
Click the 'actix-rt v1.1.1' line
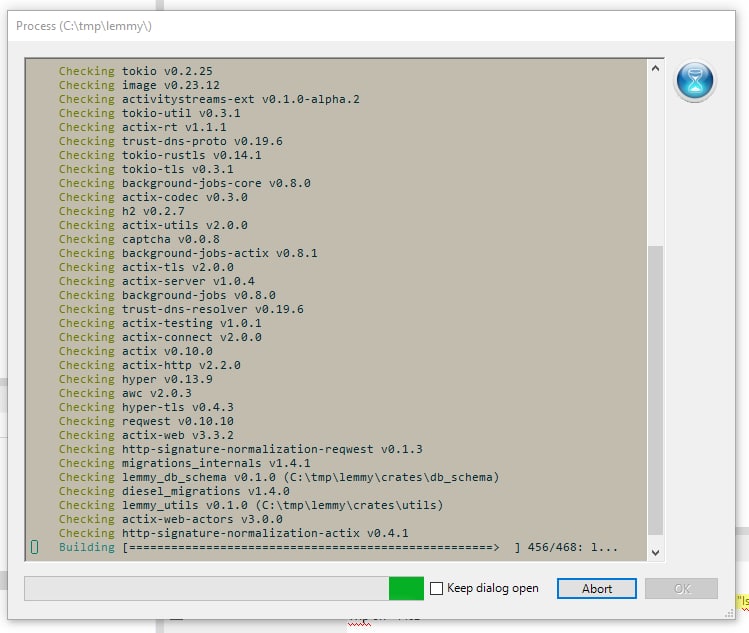point(143,127)
